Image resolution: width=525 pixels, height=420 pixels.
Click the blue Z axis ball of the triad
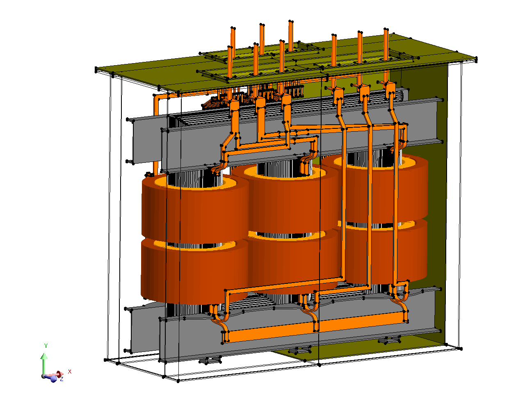click(x=53, y=379)
